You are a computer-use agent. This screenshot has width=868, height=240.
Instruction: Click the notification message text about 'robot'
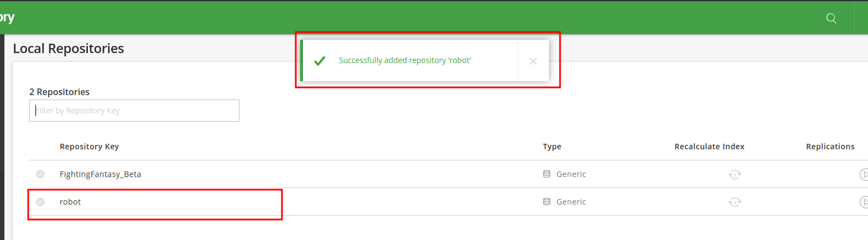(405, 60)
